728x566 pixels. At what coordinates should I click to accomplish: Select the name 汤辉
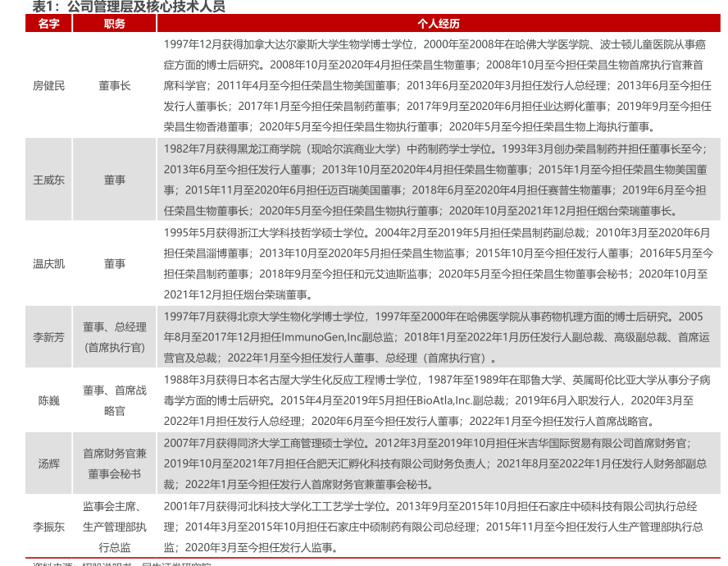pos(48,463)
